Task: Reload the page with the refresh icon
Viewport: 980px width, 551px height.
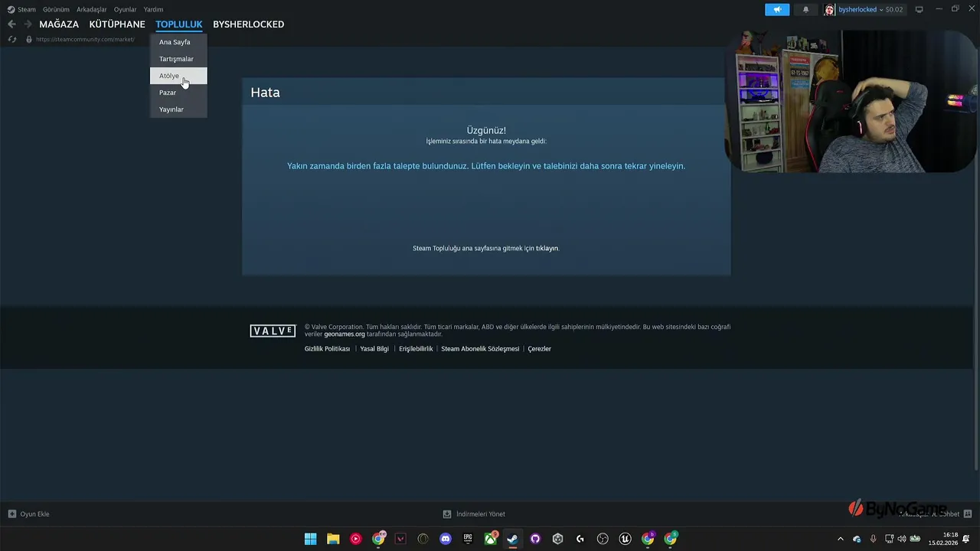Action: pyautogui.click(x=11, y=39)
